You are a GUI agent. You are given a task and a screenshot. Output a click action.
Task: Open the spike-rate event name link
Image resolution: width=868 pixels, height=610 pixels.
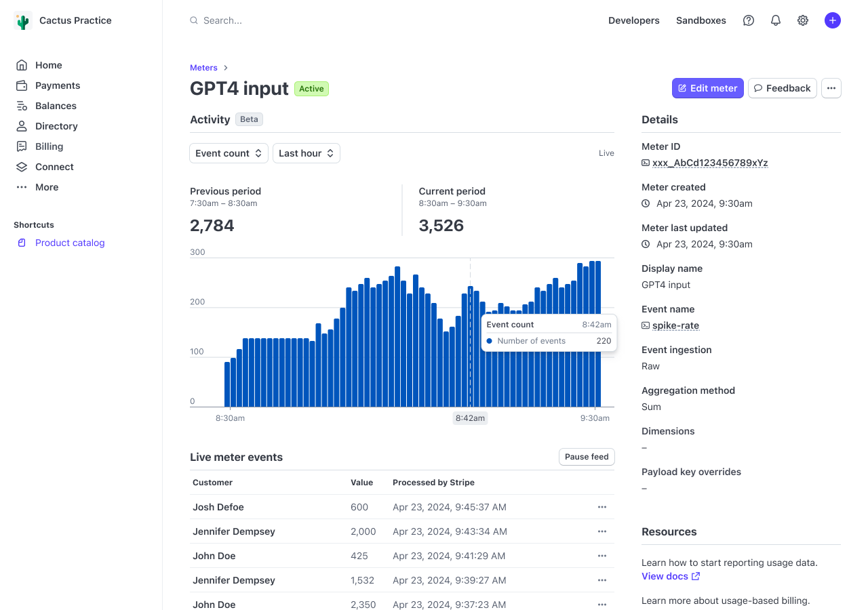pos(675,325)
